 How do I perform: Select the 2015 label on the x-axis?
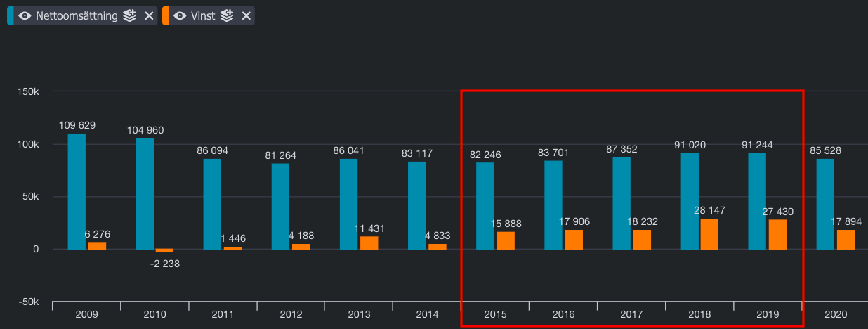tap(495, 314)
